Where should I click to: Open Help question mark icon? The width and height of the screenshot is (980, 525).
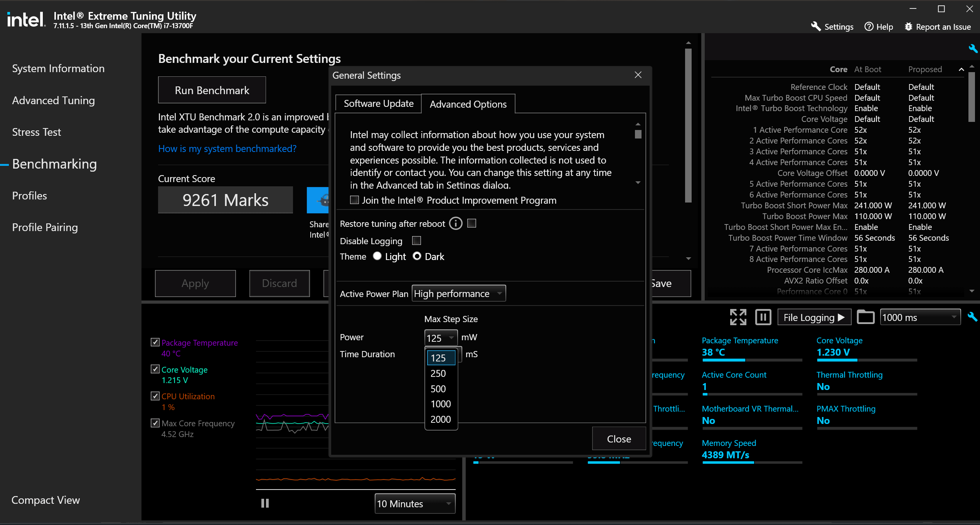[869, 27]
